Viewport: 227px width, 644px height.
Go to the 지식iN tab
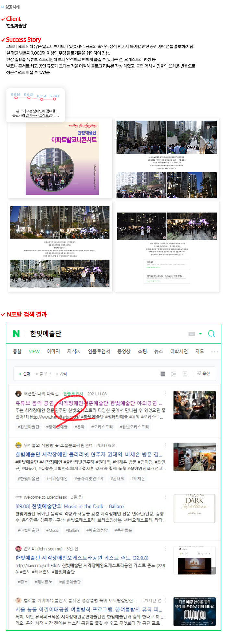(x=74, y=351)
